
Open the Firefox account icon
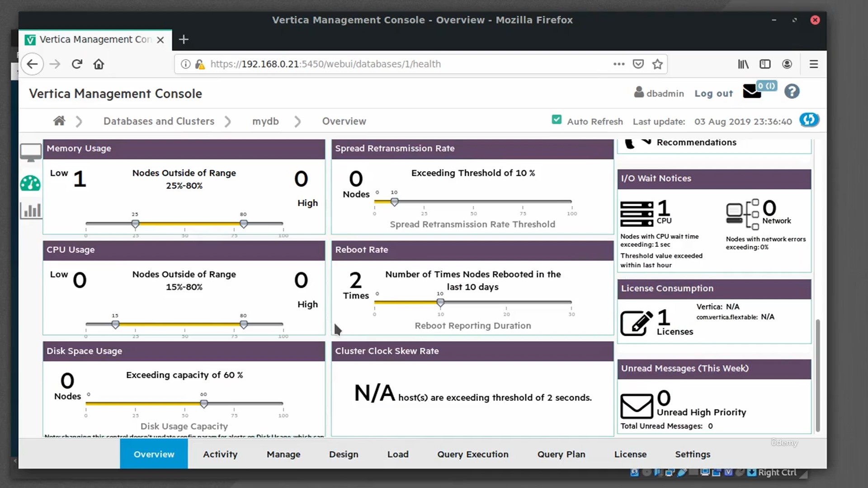(x=787, y=64)
